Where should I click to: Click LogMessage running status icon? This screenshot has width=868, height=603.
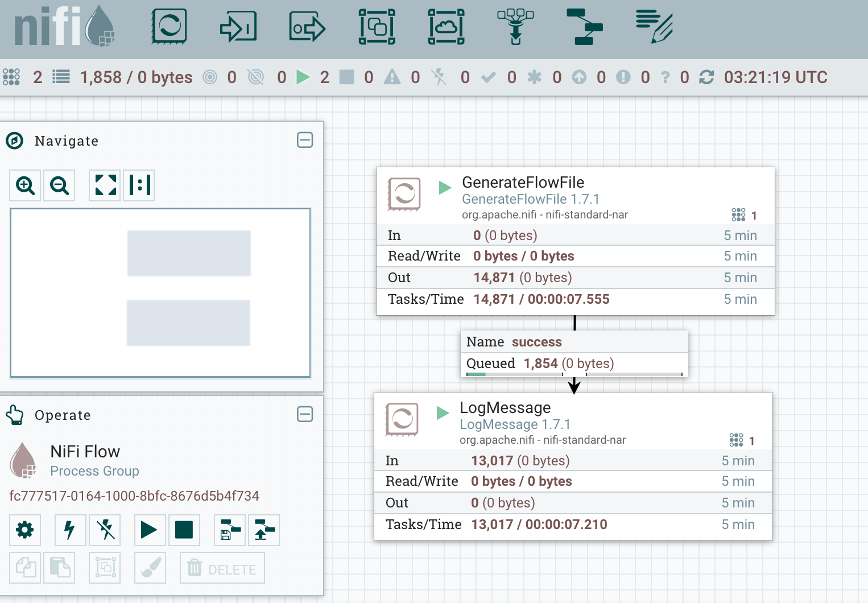click(443, 412)
